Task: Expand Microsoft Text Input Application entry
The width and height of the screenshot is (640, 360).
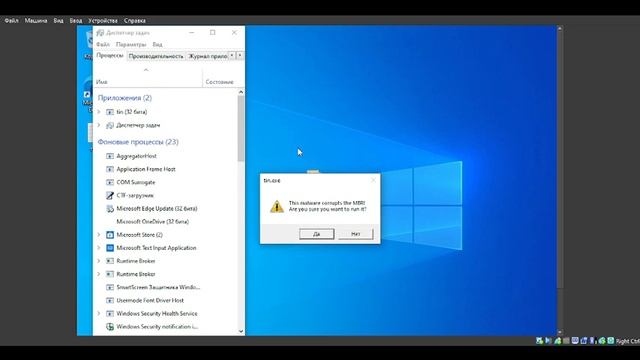Action: 99,248
